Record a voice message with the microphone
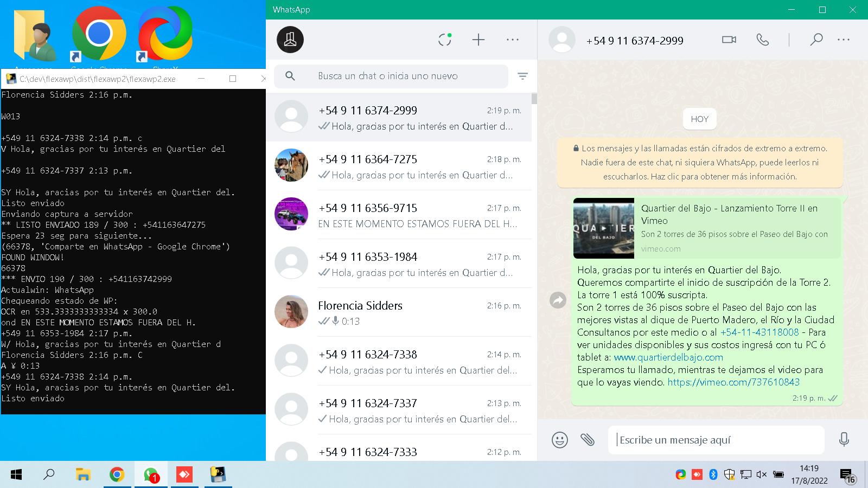This screenshot has height=488, width=868. (x=844, y=439)
